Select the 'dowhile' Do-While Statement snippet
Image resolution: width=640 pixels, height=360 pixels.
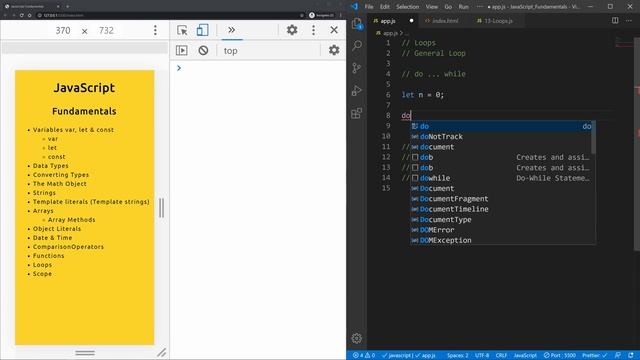click(x=500, y=178)
